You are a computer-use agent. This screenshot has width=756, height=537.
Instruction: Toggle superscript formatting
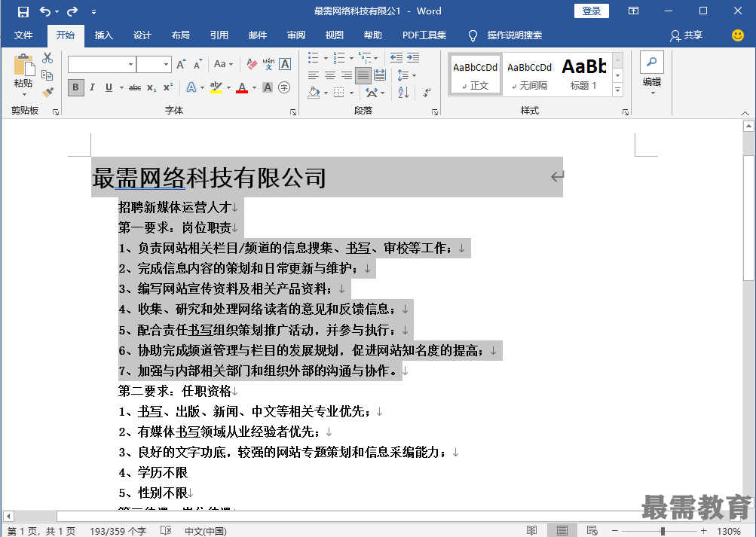[168, 87]
